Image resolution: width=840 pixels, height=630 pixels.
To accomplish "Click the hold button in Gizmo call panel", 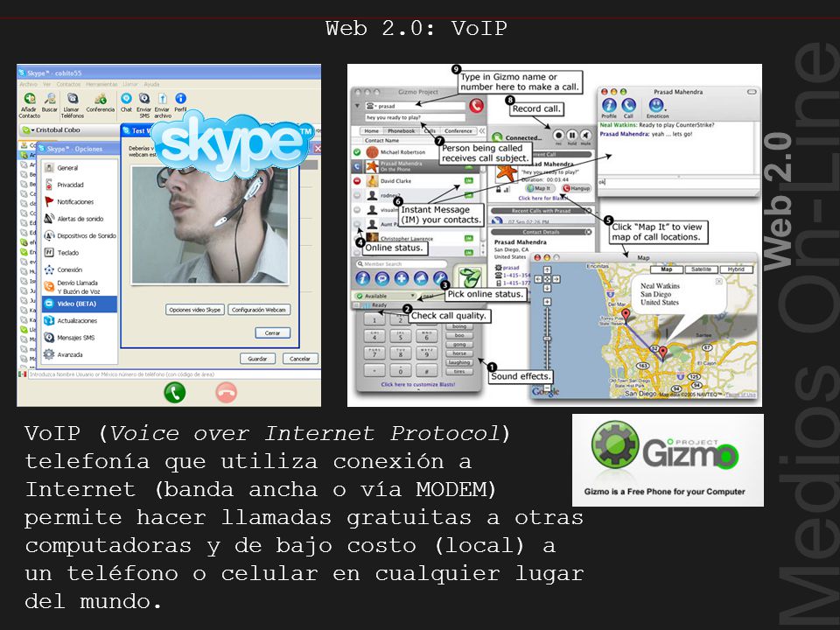I will [572, 136].
